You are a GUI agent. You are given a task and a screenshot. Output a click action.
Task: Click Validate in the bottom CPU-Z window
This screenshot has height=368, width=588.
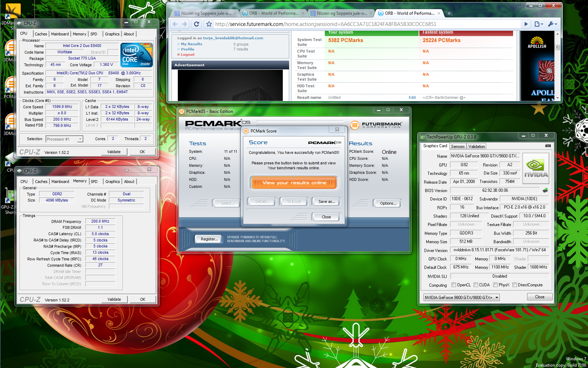(x=114, y=299)
